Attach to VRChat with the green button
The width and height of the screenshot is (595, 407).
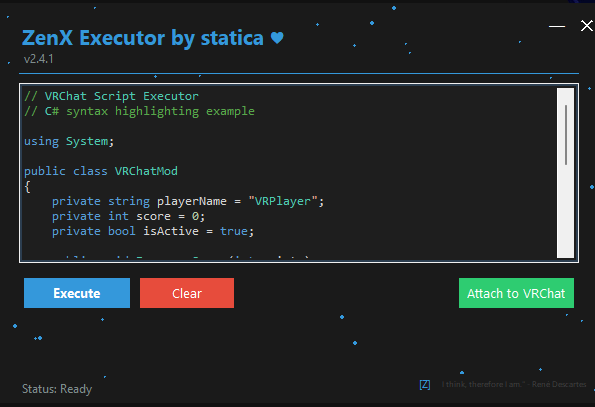pyautogui.click(x=516, y=293)
